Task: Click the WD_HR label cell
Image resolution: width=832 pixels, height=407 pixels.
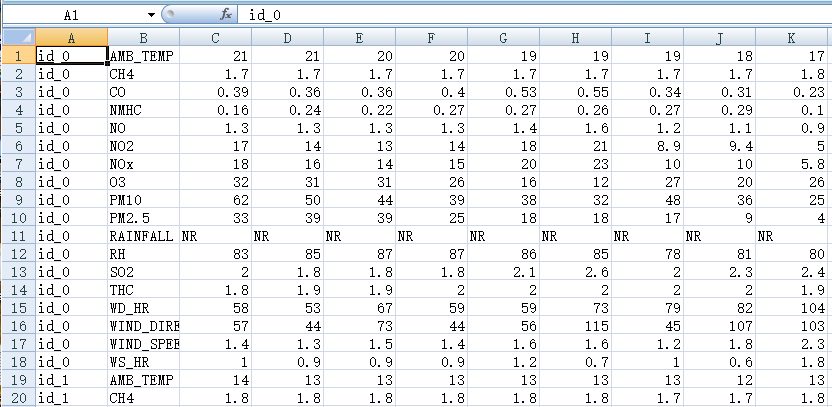Action: 144,308
